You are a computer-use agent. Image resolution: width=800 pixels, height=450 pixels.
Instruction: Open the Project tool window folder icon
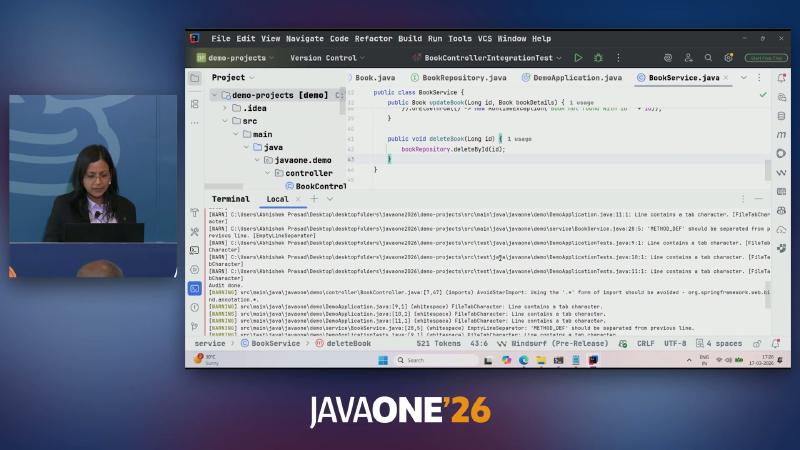coord(195,78)
